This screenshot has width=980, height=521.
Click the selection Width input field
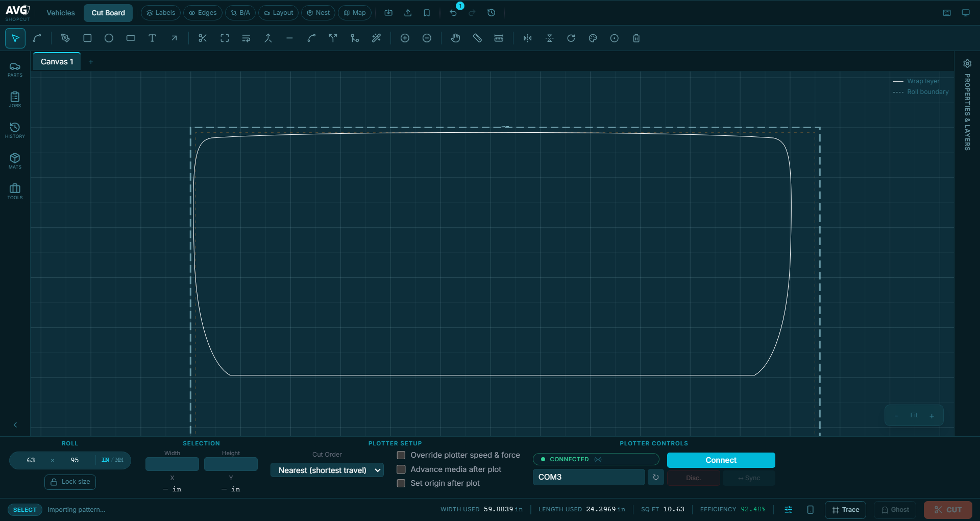click(172, 464)
